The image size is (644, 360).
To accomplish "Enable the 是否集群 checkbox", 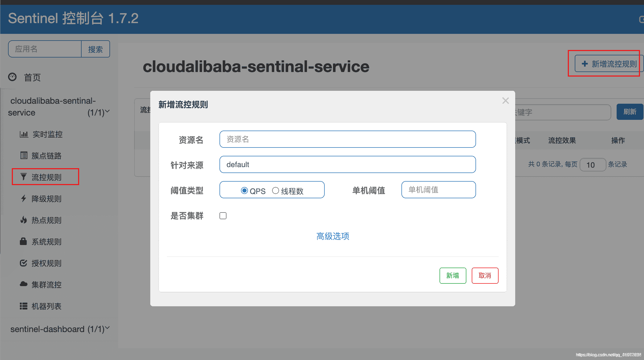I will coord(223,215).
